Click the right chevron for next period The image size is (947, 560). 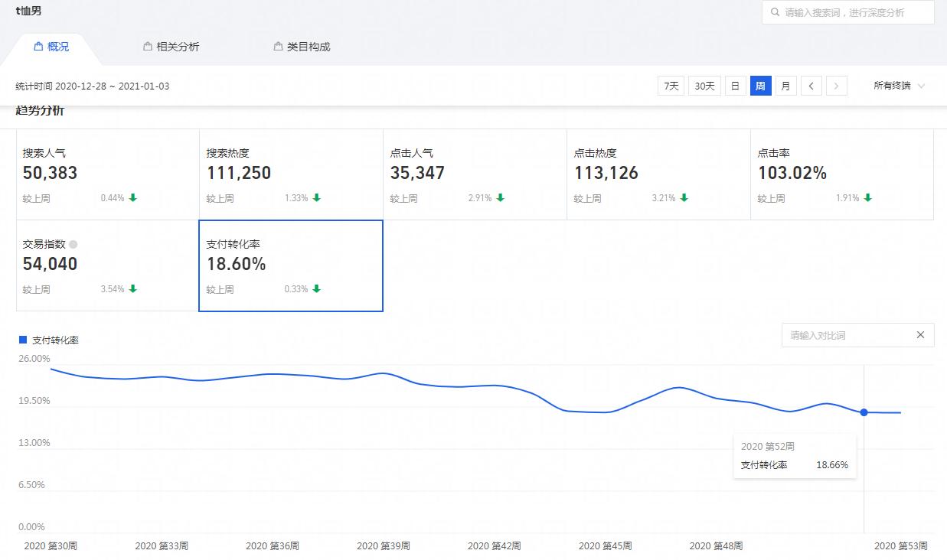836,86
